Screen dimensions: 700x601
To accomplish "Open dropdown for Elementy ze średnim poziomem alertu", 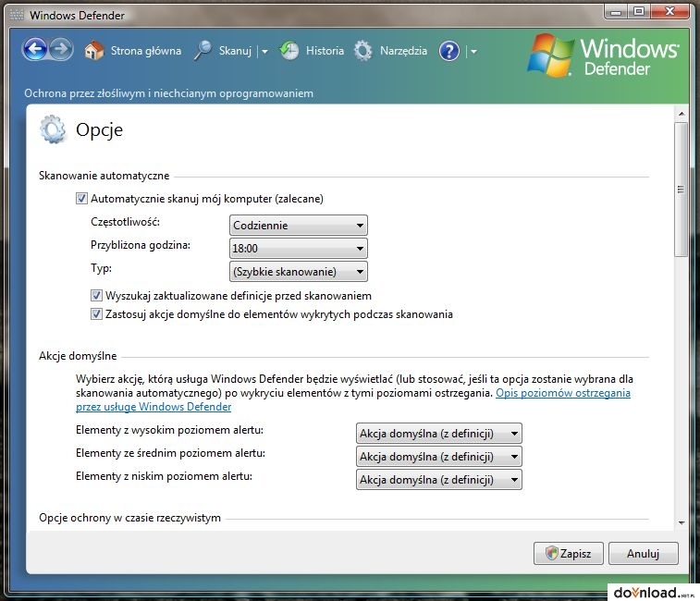I will (x=439, y=457).
